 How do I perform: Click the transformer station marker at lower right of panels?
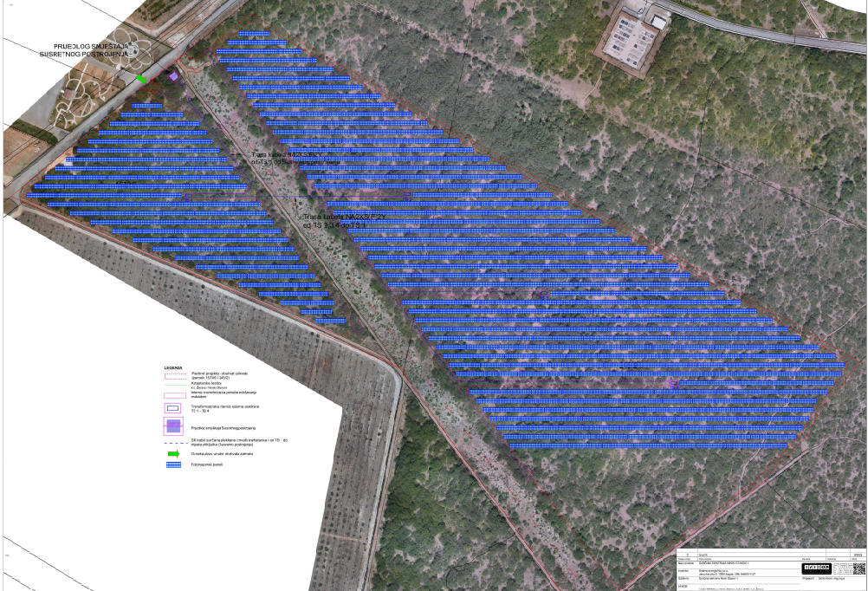672,381
